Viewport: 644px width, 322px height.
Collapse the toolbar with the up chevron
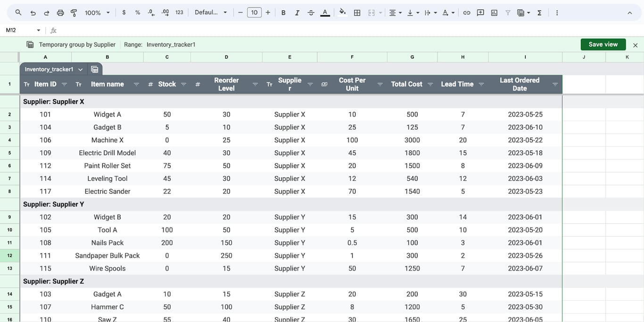[x=630, y=13]
